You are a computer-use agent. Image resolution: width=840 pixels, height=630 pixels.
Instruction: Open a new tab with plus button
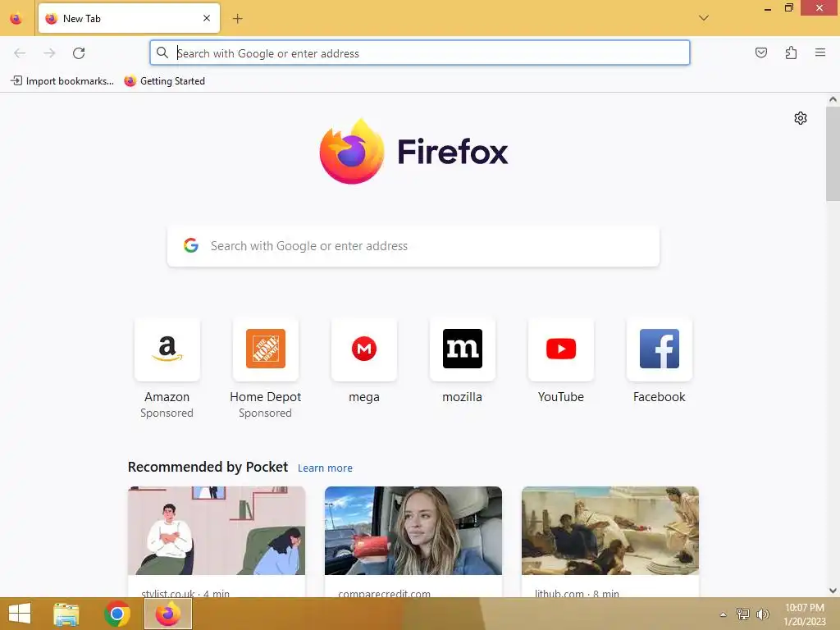(237, 19)
